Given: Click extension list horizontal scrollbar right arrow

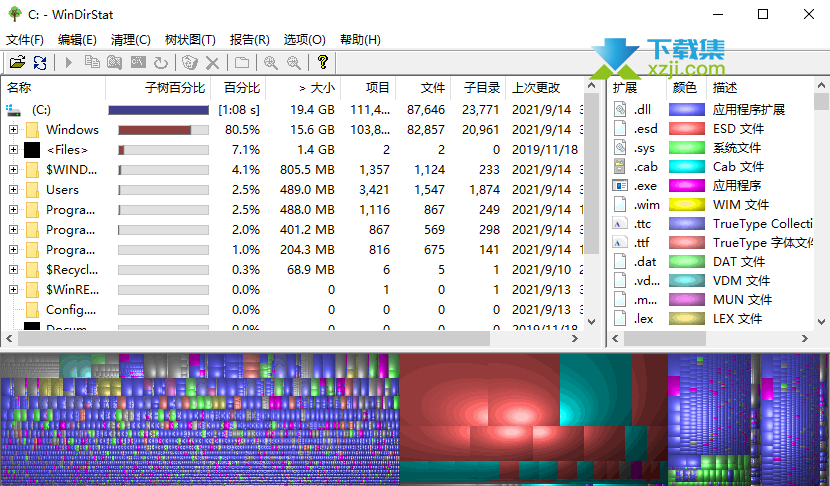Looking at the screenshot, I should tap(805, 338).
